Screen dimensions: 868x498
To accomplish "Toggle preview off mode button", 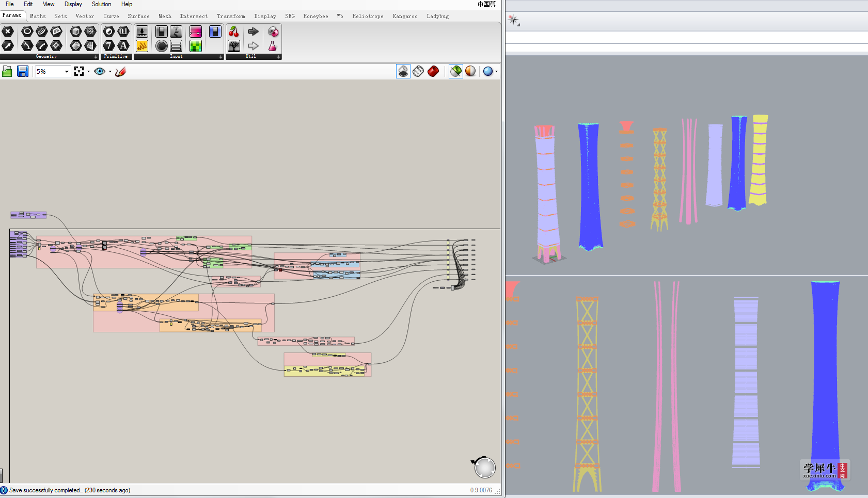I will tap(403, 71).
